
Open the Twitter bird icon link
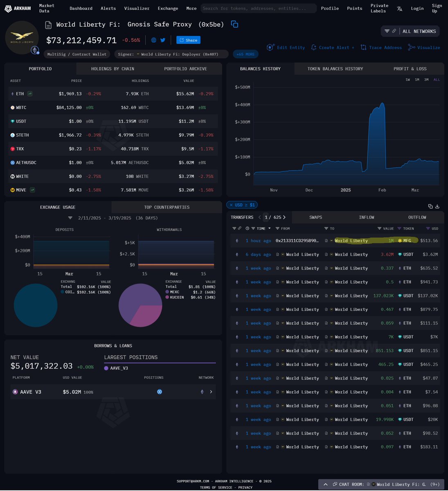coord(163,40)
